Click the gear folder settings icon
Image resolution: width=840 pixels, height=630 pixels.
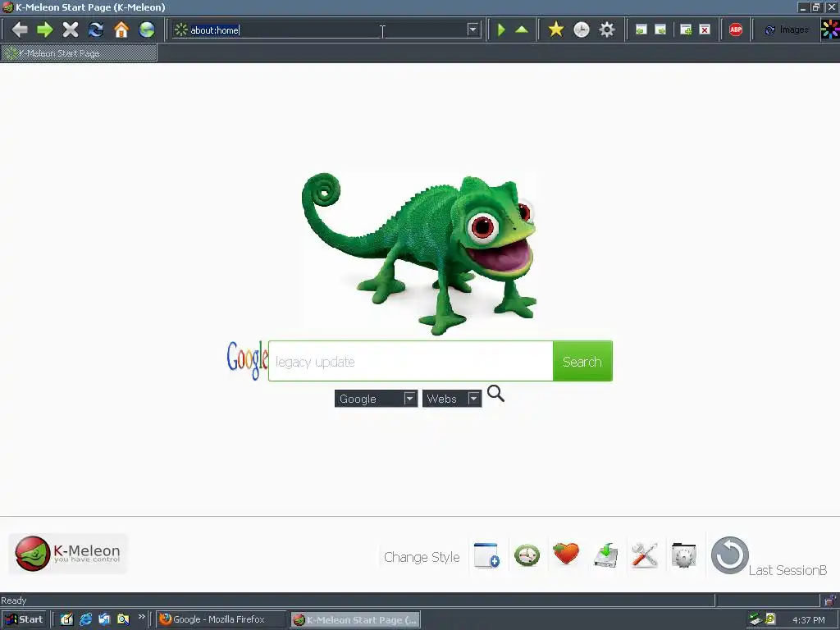point(684,555)
